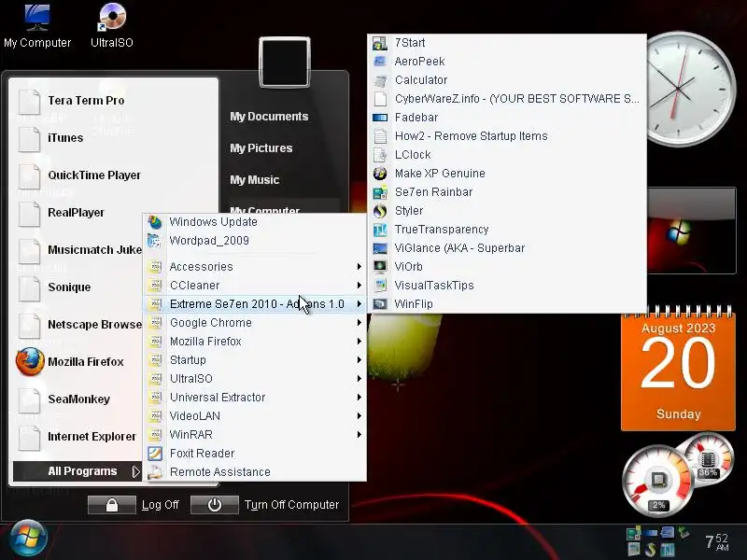Click the Log Off padlock icon
Screen dimensions: 747x560
tap(112, 505)
